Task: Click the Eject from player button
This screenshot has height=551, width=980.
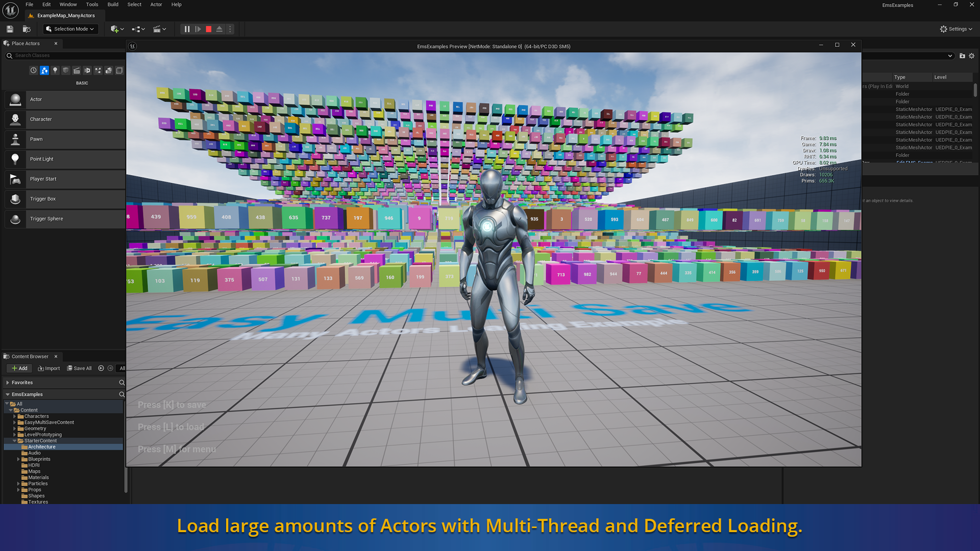Action: [x=219, y=29]
